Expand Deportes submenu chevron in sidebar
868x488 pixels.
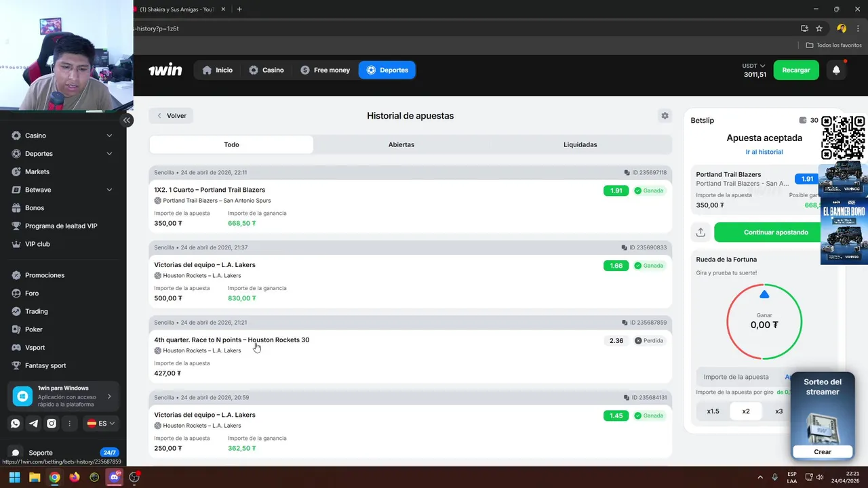click(x=109, y=154)
